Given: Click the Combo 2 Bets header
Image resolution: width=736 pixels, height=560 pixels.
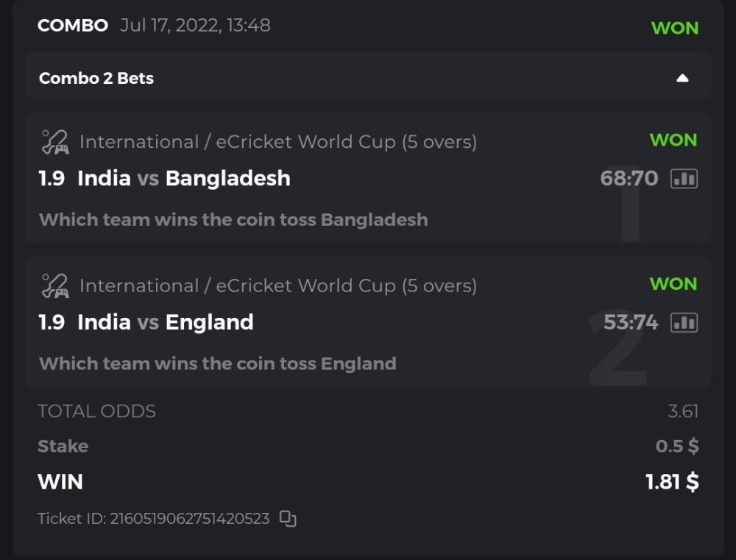Looking at the screenshot, I should (96, 78).
